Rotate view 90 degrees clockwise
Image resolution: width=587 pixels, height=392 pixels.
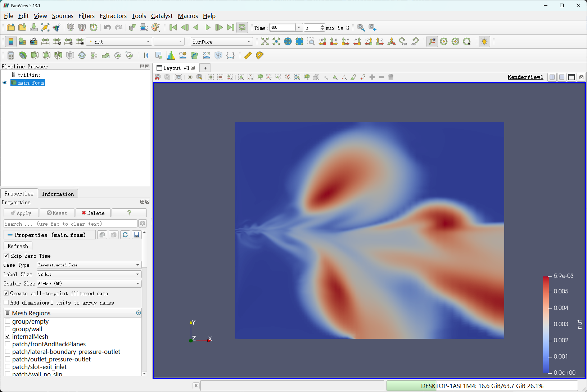pos(403,42)
